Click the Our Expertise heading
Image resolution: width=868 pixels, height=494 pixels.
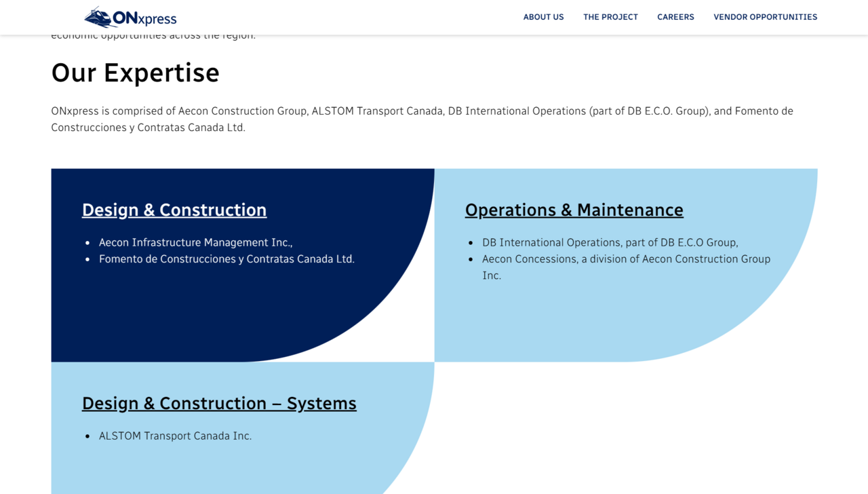135,73
